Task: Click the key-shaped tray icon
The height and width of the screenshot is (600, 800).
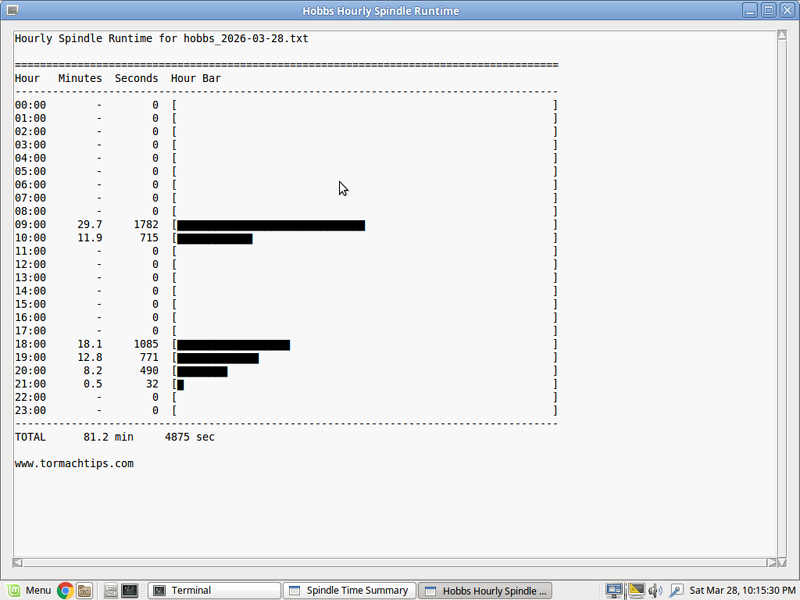Action: tap(676, 590)
